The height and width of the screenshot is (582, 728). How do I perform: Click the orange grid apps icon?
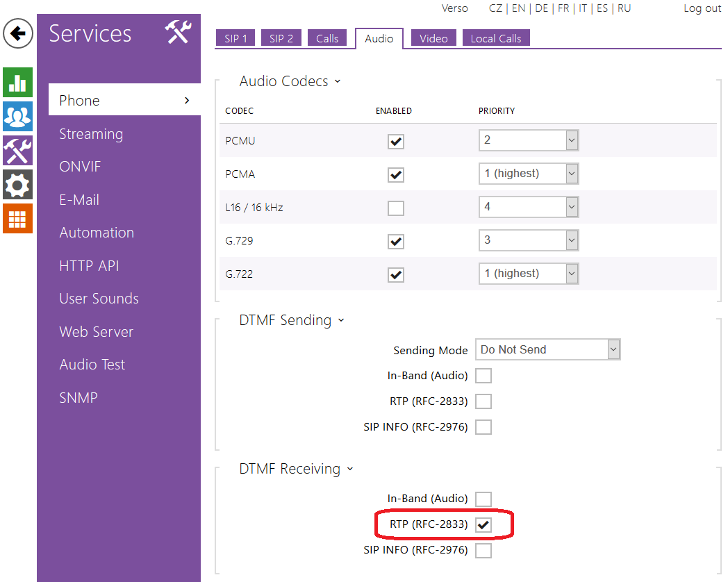17,219
